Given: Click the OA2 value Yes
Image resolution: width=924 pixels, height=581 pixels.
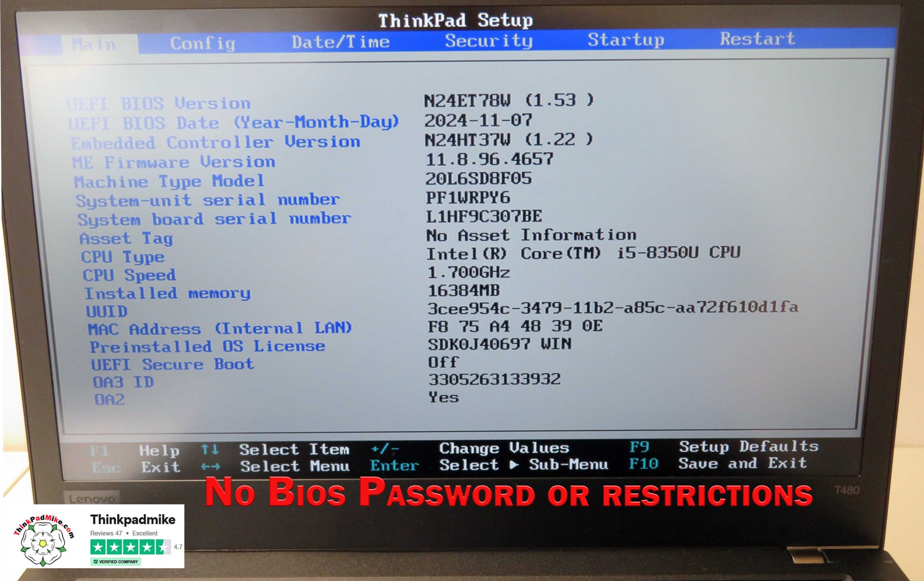Looking at the screenshot, I should [443, 397].
